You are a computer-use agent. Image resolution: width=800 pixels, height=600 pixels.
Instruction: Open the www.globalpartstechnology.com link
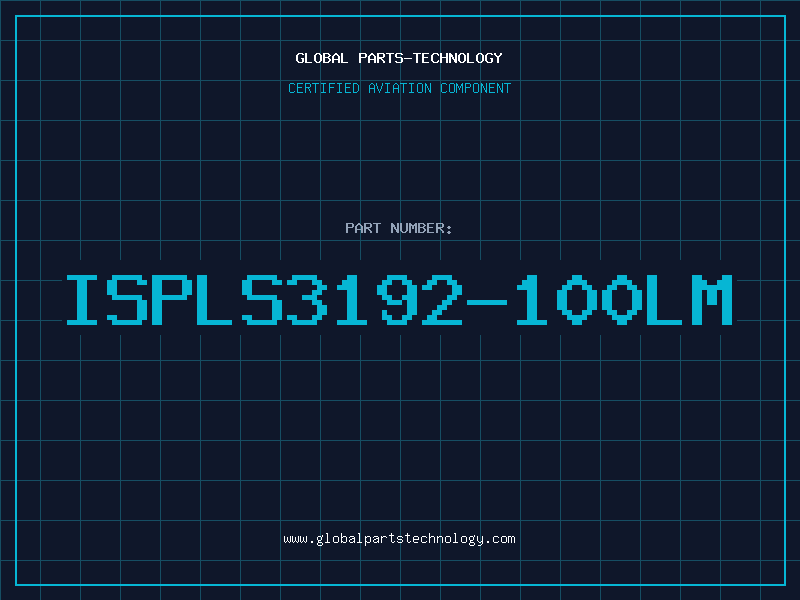click(399, 539)
